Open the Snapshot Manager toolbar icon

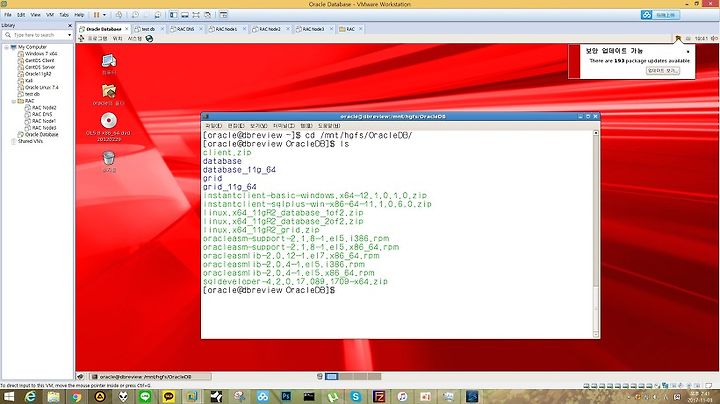[158, 15]
